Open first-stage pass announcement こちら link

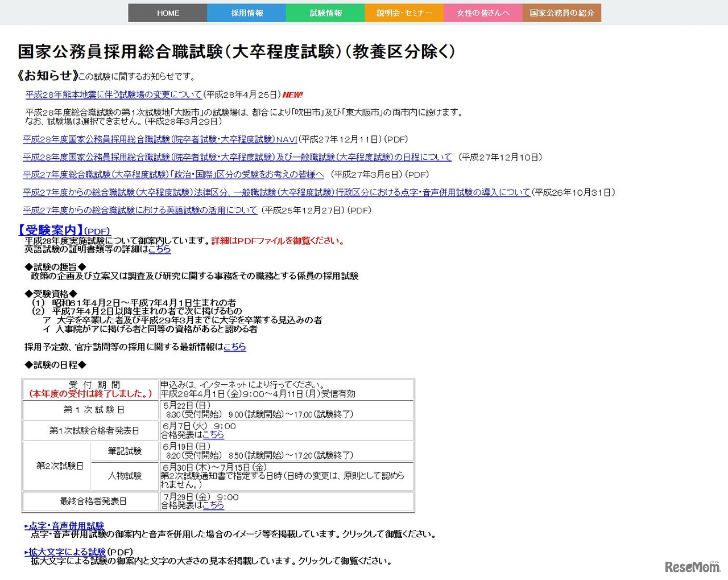pos(213,435)
